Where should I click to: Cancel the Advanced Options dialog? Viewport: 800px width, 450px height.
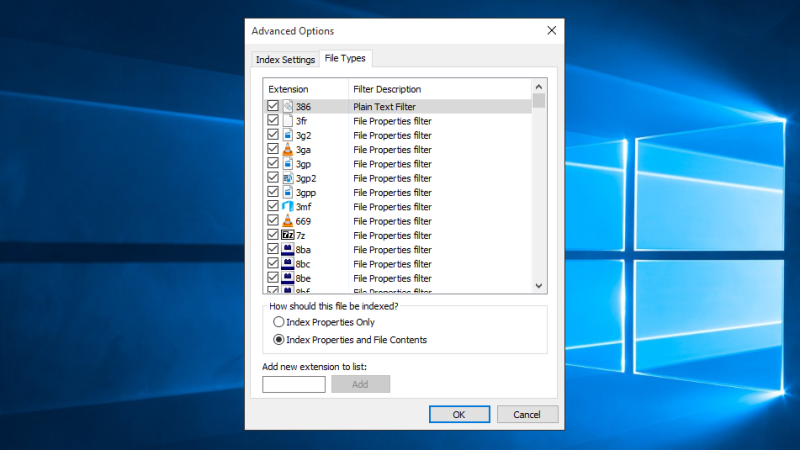[526, 414]
